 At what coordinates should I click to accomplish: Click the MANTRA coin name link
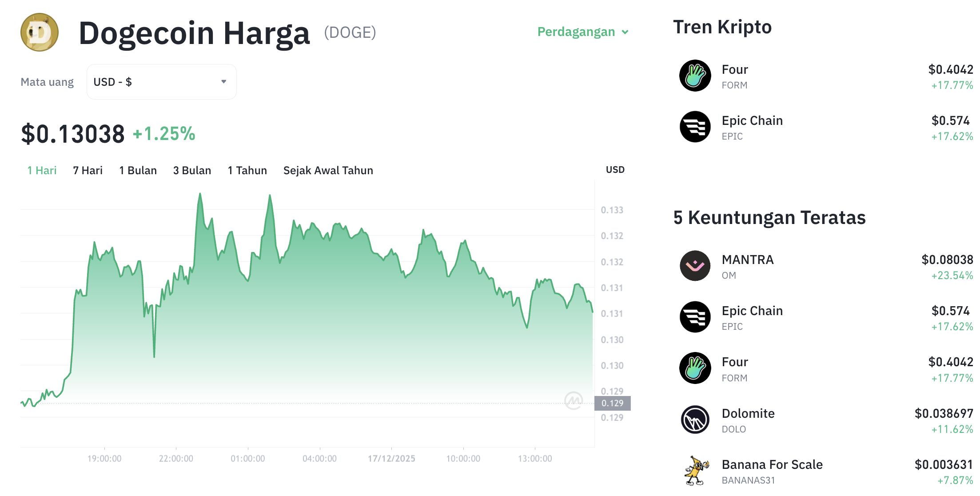click(x=747, y=260)
